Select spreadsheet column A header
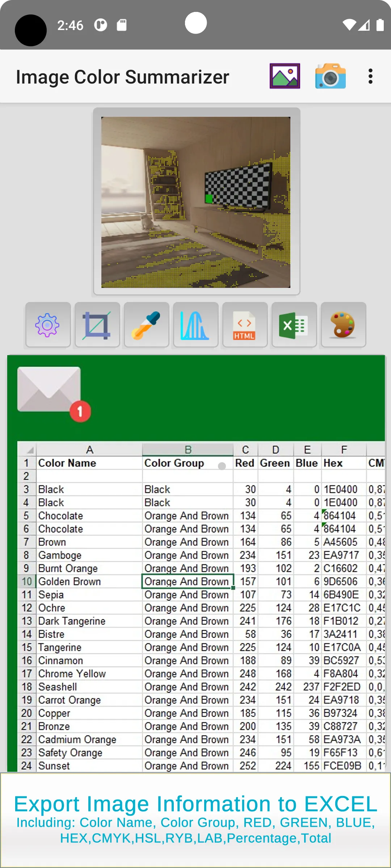 coord(89,450)
